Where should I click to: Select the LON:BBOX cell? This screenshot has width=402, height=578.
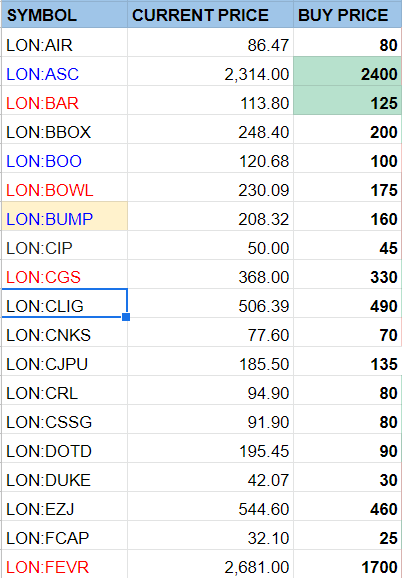pyautogui.click(x=64, y=129)
